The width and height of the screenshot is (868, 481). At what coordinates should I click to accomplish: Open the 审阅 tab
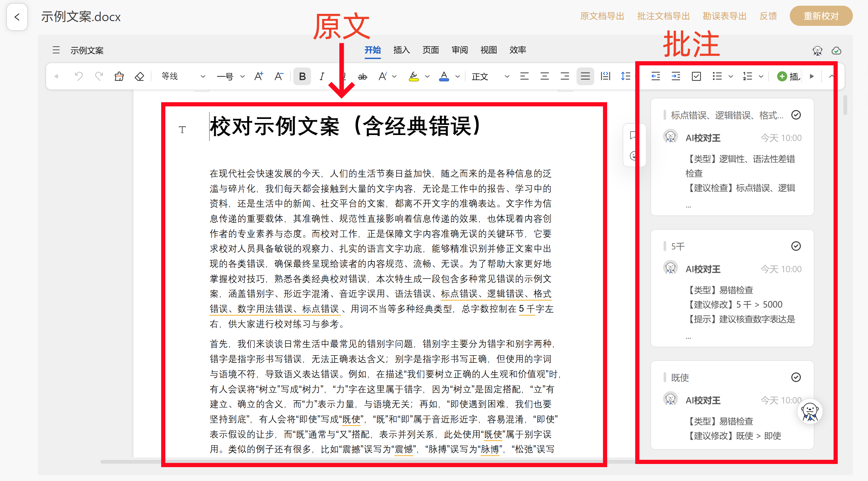coord(460,50)
